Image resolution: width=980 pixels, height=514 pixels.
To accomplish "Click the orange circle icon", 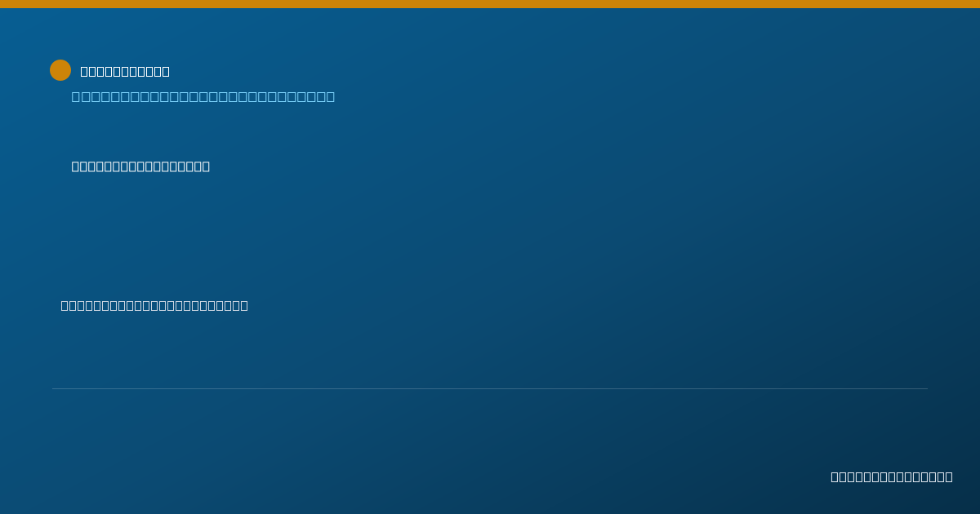I will 60,70.
